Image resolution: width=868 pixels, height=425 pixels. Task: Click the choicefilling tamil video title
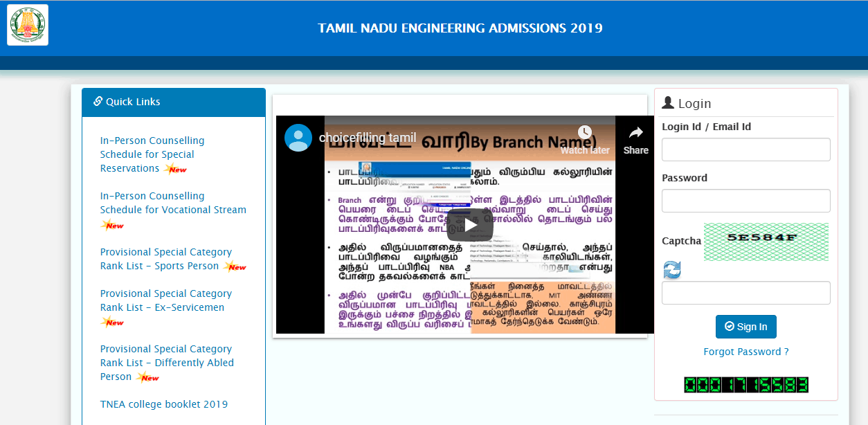368,138
